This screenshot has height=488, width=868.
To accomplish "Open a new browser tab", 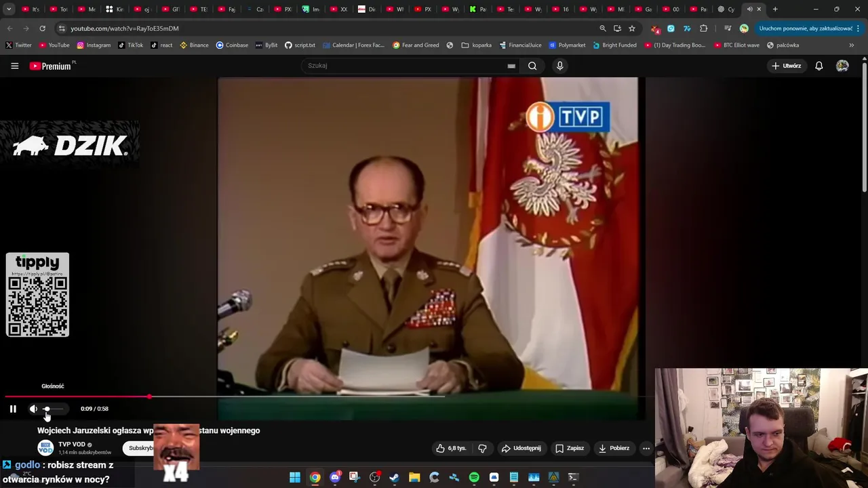I will [775, 9].
